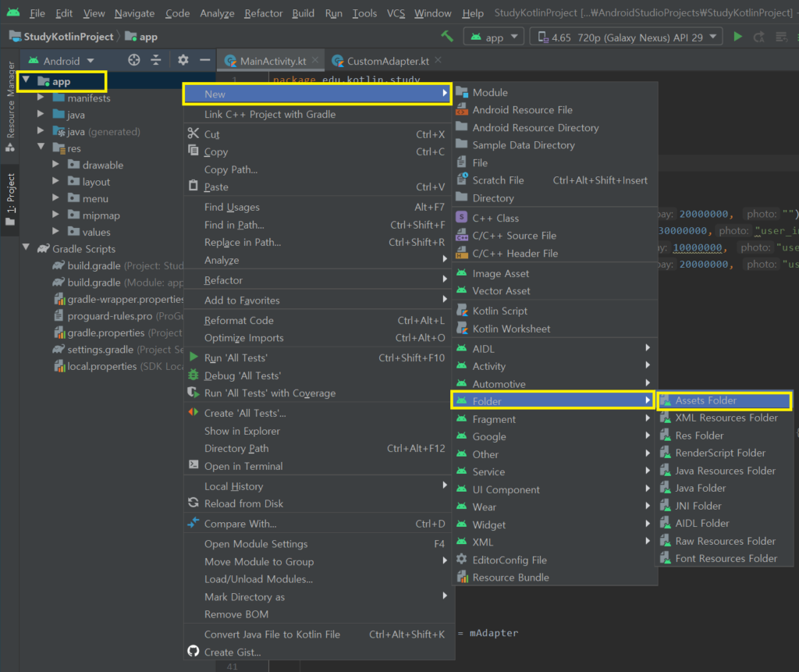Click the hide panel minus icon
This screenshot has height=672, width=799.
pyautogui.click(x=204, y=60)
